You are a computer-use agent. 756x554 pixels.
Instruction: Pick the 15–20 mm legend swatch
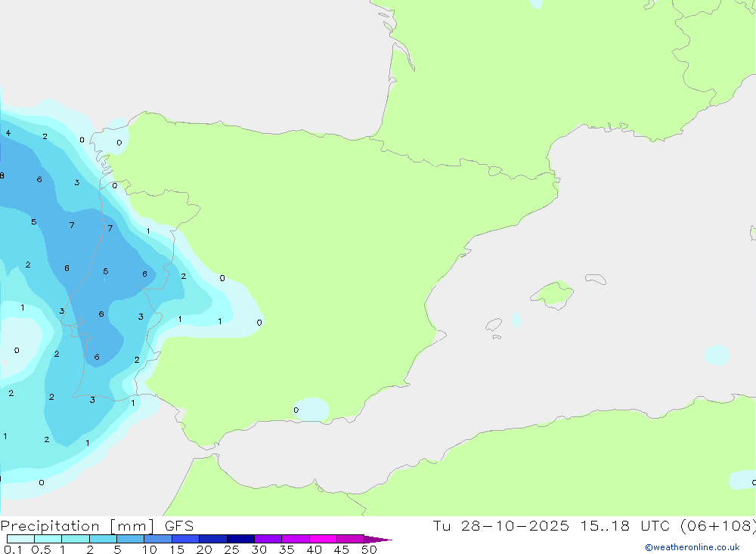click(185, 539)
